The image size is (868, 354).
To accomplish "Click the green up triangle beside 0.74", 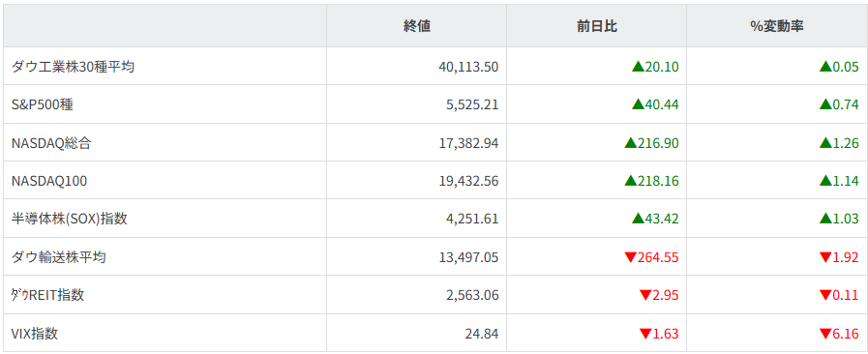I will pos(825,104).
